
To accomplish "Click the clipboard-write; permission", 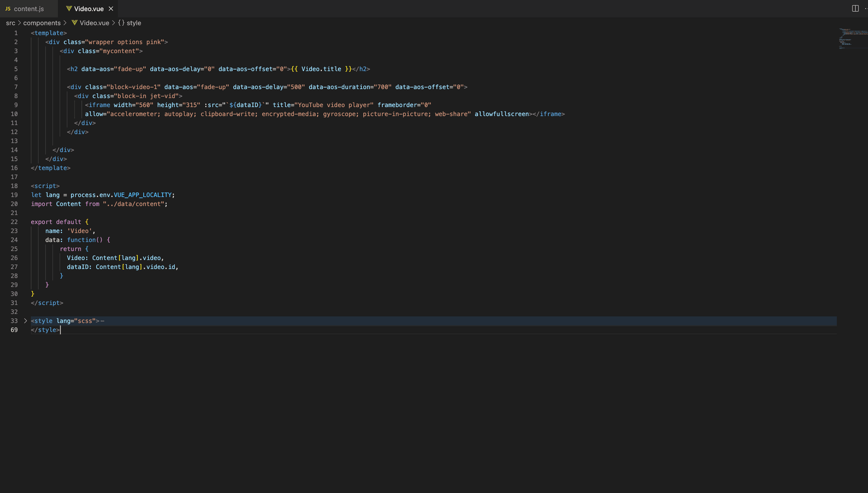I will pos(229,114).
